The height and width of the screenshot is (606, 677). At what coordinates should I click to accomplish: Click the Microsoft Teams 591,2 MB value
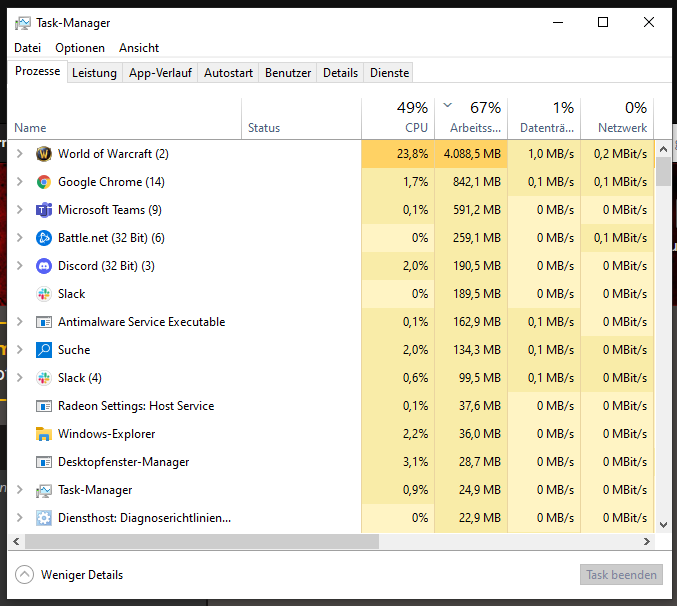tap(477, 210)
